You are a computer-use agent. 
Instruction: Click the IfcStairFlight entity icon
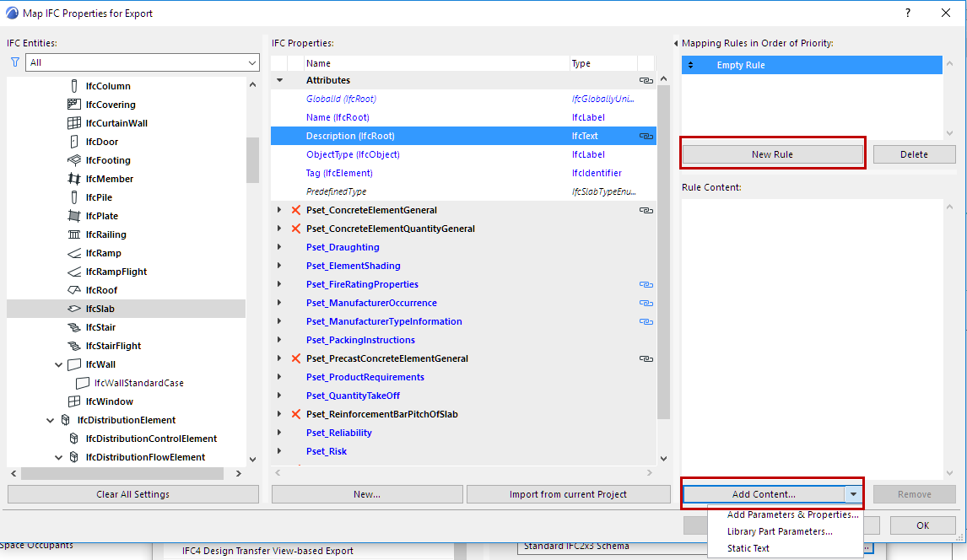tap(74, 346)
